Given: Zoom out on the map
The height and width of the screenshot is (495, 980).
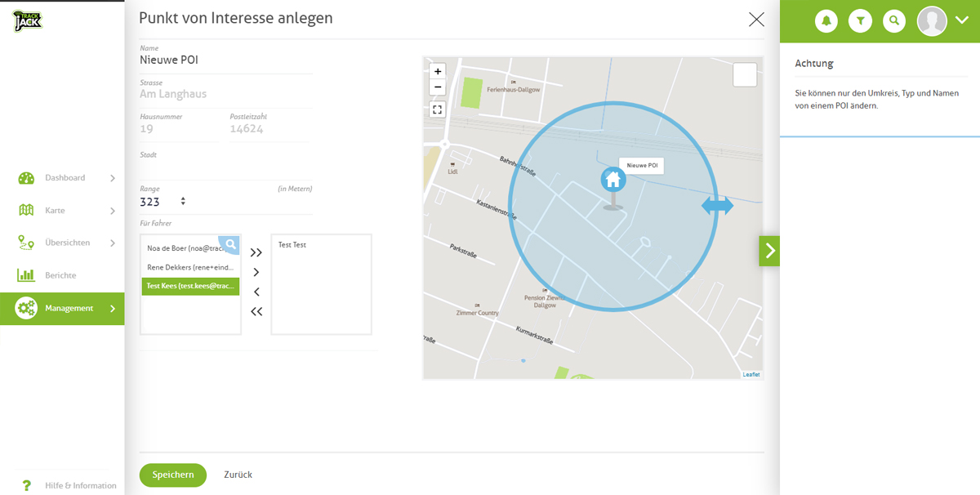Looking at the screenshot, I should tap(438, 87).
